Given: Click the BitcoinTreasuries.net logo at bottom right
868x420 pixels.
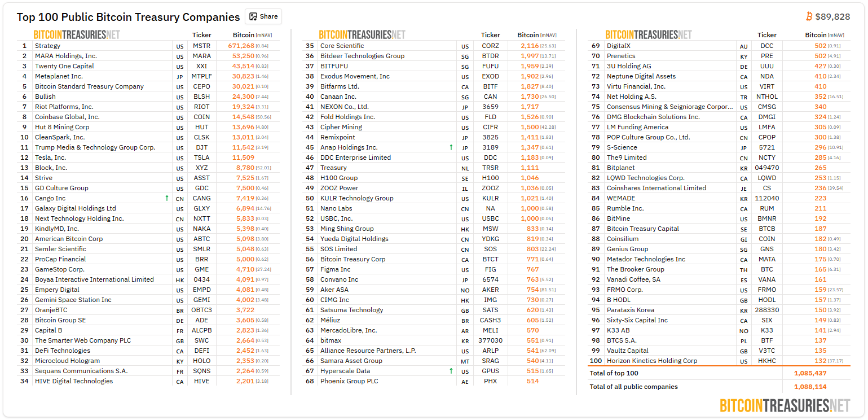Looking at the screenshot, I should click(x=785, y=405).
